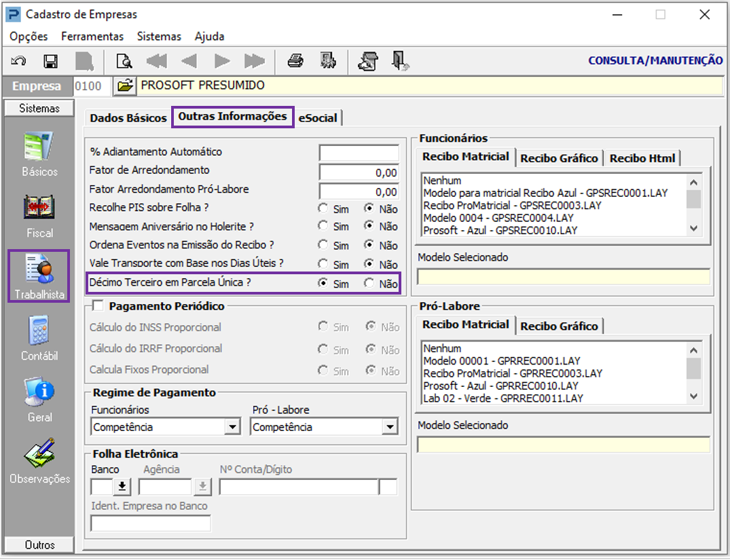Click the Prosoft app icon in title bar
The height and width of the screenshot is (560, 730).
pyautogui.click(x=13, y=14)
